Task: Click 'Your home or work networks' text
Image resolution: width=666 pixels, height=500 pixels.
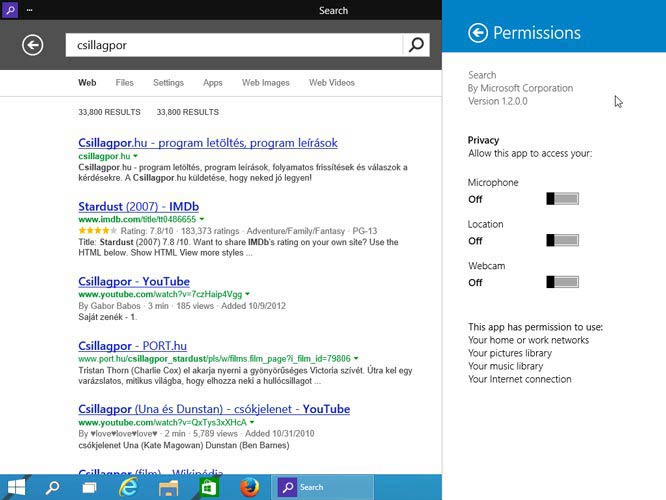Action: (x=528, y=340)
